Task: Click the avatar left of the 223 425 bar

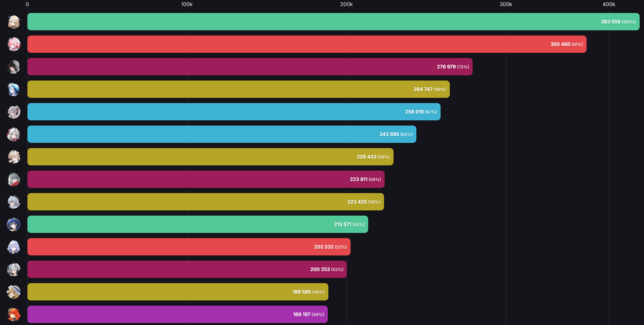Action: [14, 202]
